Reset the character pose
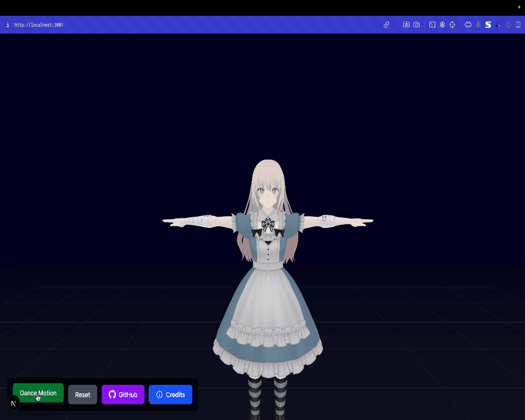Screen dimensions: 525x420 (x=82, y=394)
